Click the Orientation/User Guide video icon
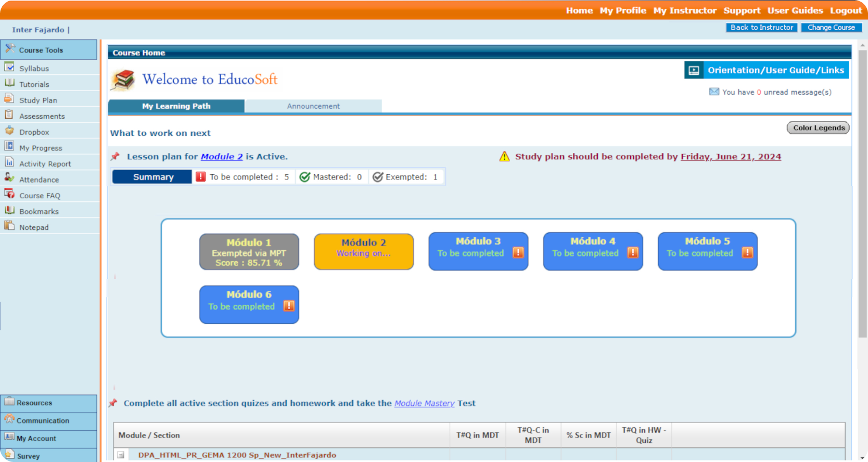This screenshot has height=462, width=868. point(694,70)
